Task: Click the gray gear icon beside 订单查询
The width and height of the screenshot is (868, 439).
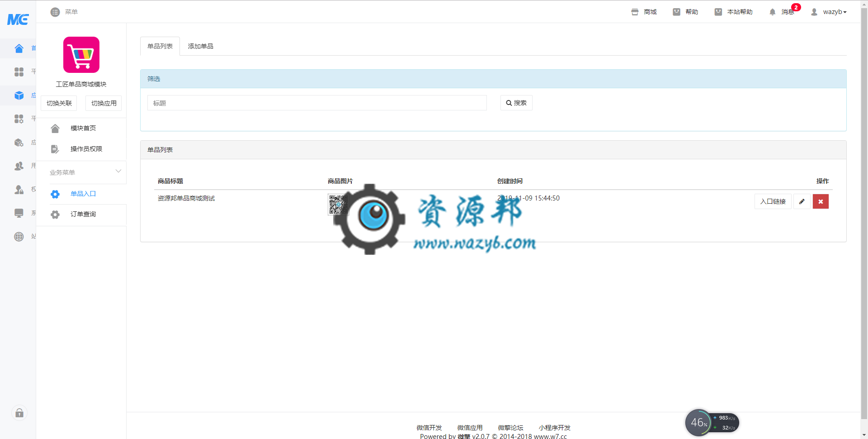Action: [55, 215]
